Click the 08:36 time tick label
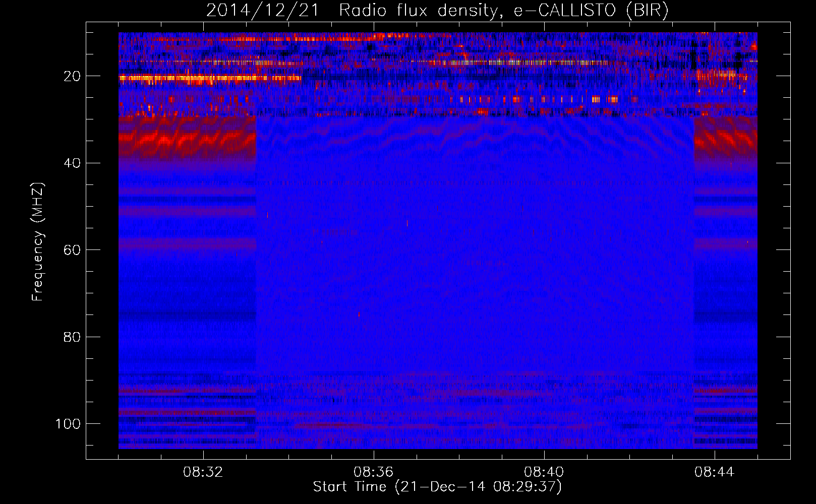816x504 pixels. (x=374, y=472)
